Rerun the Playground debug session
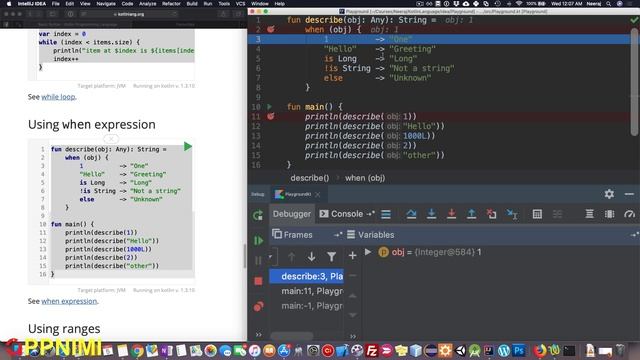This screenshot has width=640, height=360. click(x=258, y=215)
